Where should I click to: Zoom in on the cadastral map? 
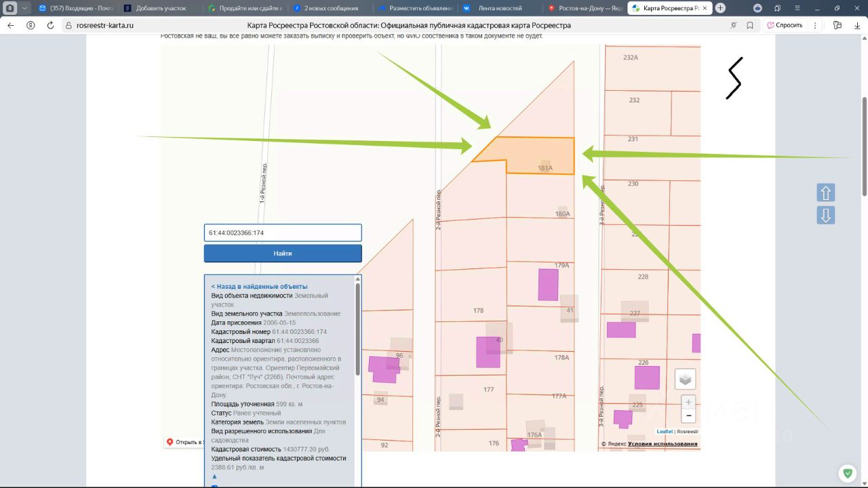click(688, 402)
